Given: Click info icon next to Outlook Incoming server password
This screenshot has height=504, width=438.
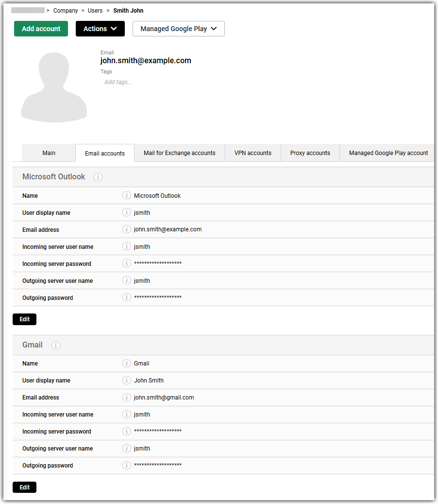Looking at the screenshot, I should point(126,263).
